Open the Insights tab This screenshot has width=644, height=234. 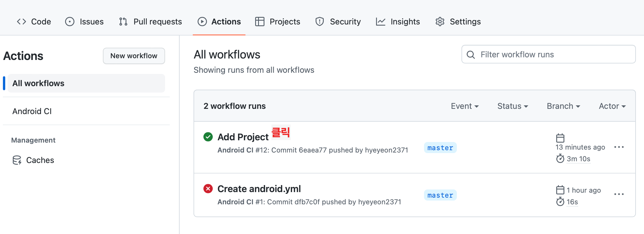point(398,22)
